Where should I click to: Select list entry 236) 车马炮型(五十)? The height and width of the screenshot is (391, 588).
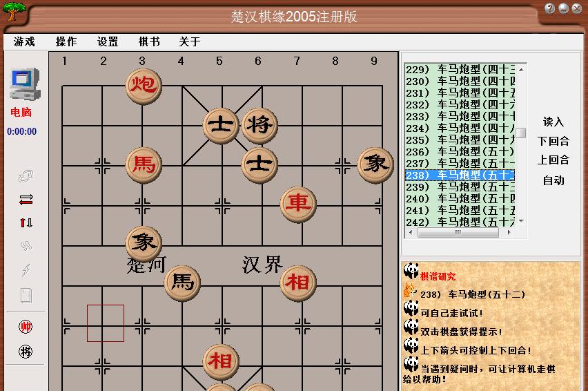coord(460,151)
